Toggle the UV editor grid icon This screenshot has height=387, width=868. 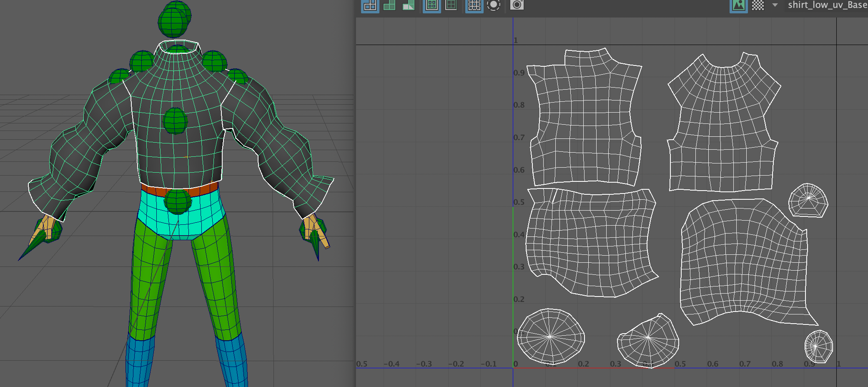[x=474, y=5]
